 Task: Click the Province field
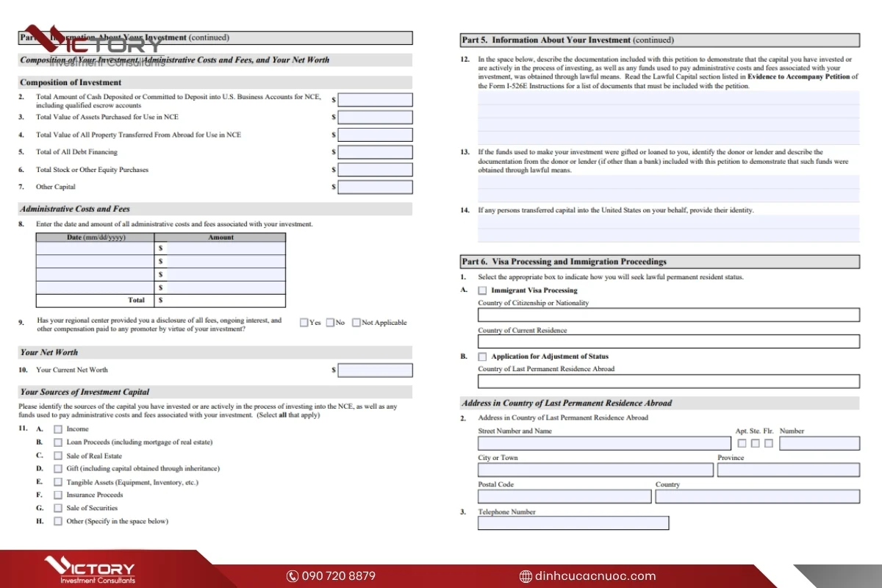coord(789,470)
